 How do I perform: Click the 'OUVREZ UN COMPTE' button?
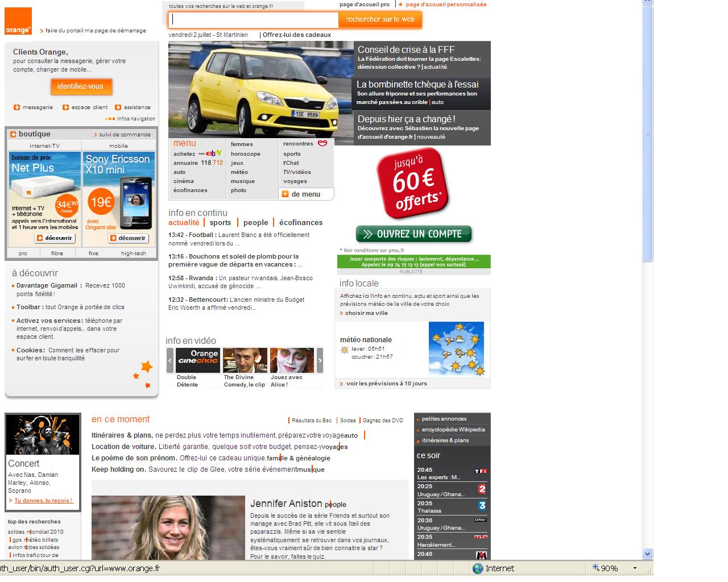coord(413,234)
